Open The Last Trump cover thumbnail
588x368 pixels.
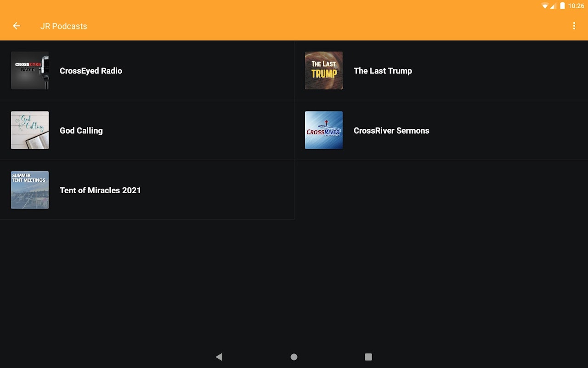pyautogui.click(x=324, y=70)
